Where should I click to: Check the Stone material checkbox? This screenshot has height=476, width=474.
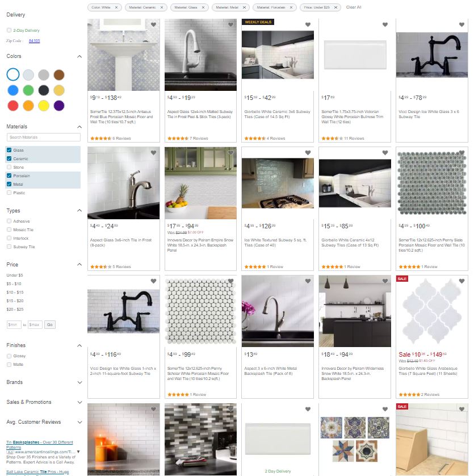pyautogui.click(x=9, y=167)
